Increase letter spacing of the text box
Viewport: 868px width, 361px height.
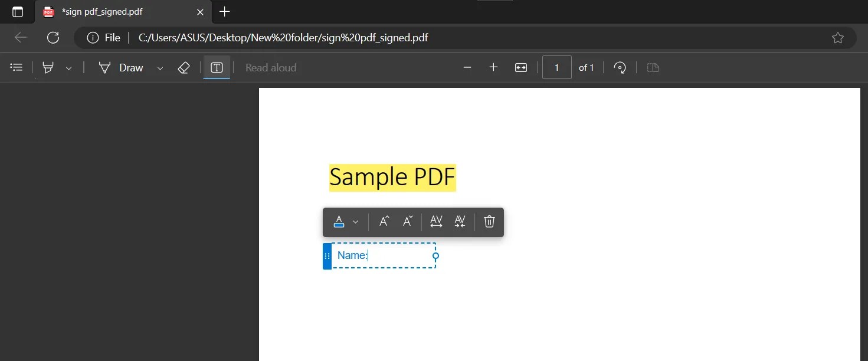click(x=436, y=222)
